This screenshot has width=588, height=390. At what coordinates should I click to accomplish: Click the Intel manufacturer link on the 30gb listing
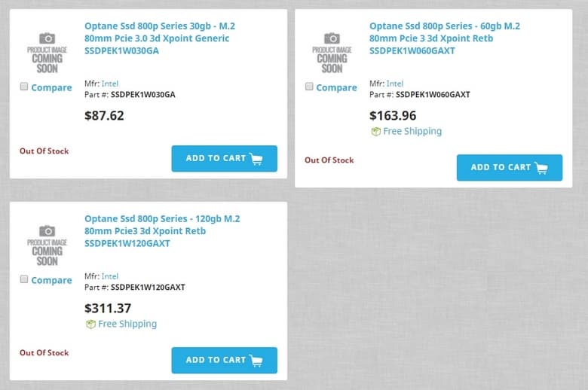(109, 84)
